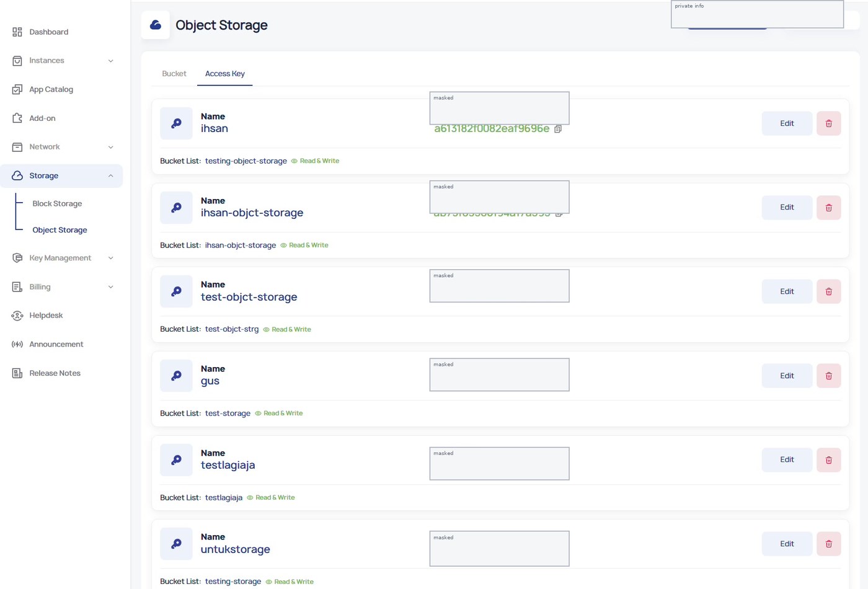Click the Object Storage page title
Viewport: 868px width, 589px height.
221,25
